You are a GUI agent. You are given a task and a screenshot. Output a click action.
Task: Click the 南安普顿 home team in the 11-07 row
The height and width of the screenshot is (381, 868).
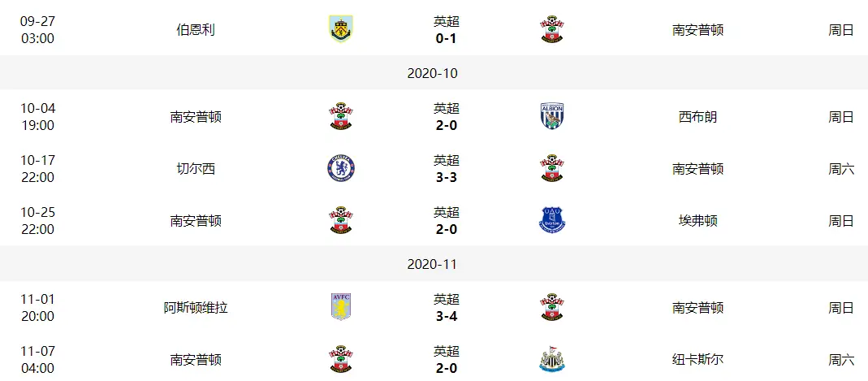[196, 360]
